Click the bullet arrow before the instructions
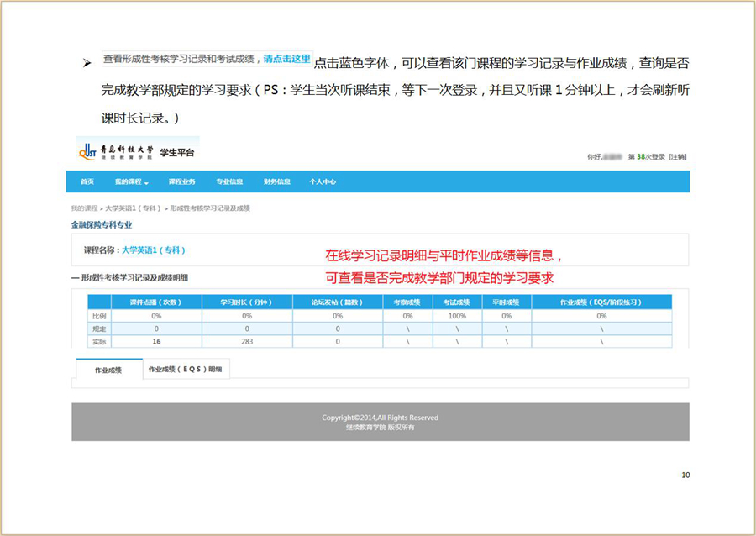Screen dimensions: 756x536 pos(86,63)
